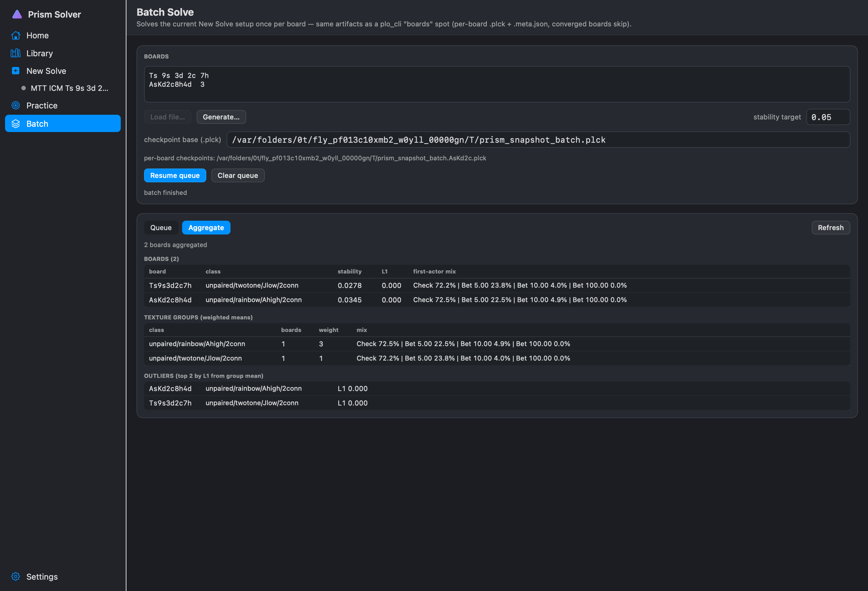The height and width of the screenshot is (591, 868).
Task: Click the first-actor mix column header
Action: [x=434, y=271]
